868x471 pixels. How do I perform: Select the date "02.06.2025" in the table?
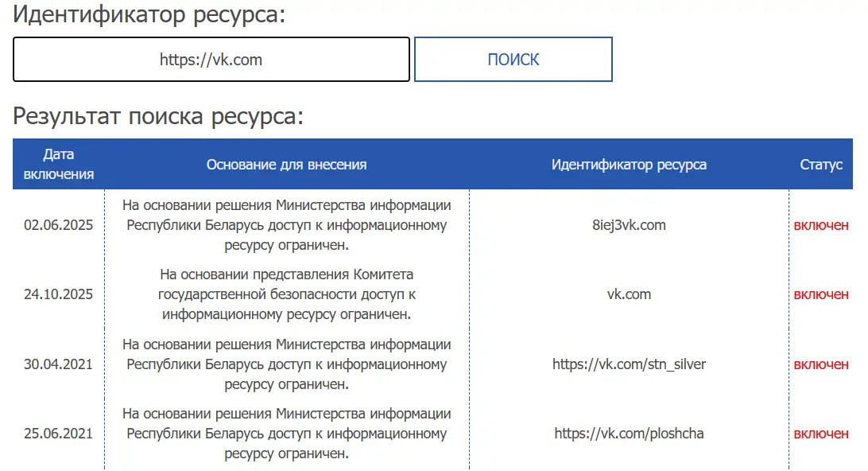[58, 225]
